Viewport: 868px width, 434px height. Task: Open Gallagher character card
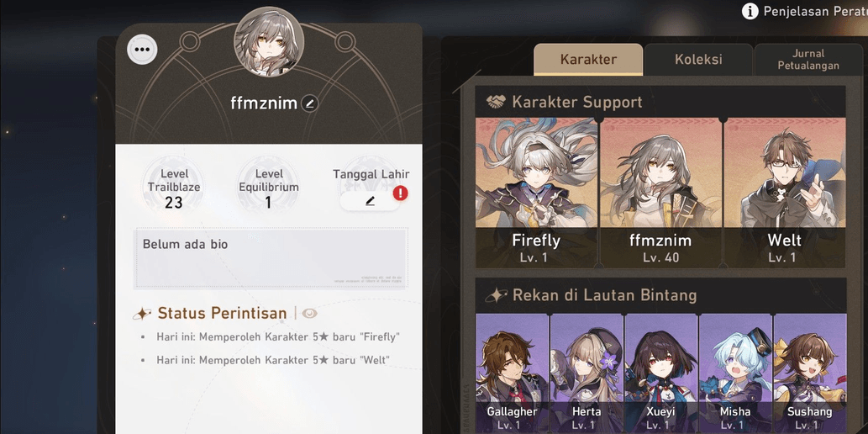coord(512,373)
